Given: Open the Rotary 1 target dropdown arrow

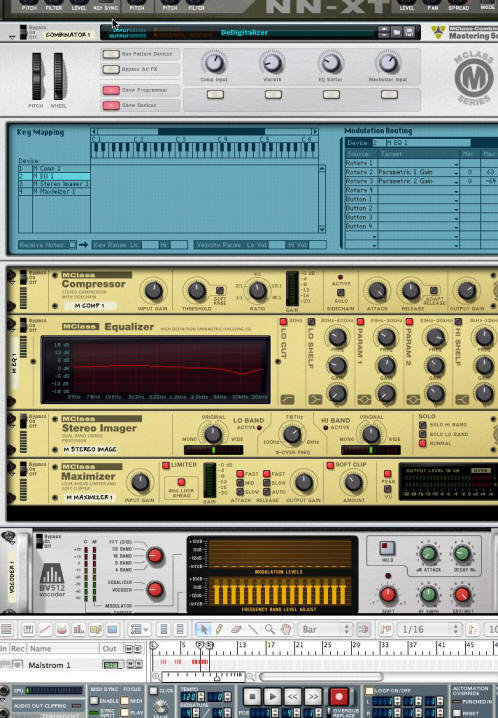Looking at the screenshot, I should [456, 163].
